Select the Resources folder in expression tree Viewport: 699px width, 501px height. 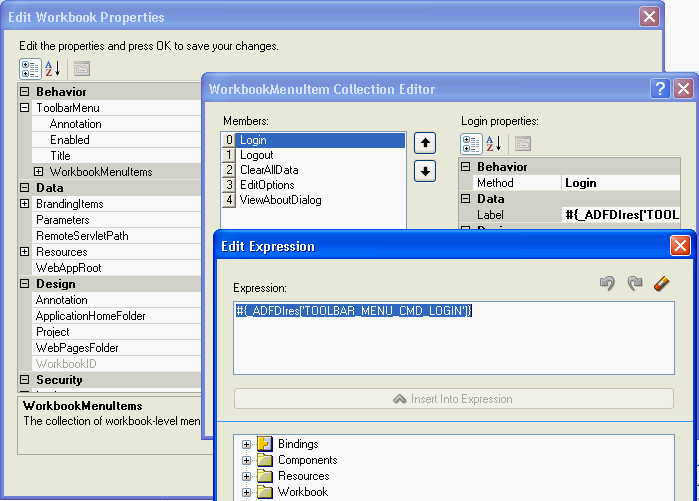[x=303, y=476]
